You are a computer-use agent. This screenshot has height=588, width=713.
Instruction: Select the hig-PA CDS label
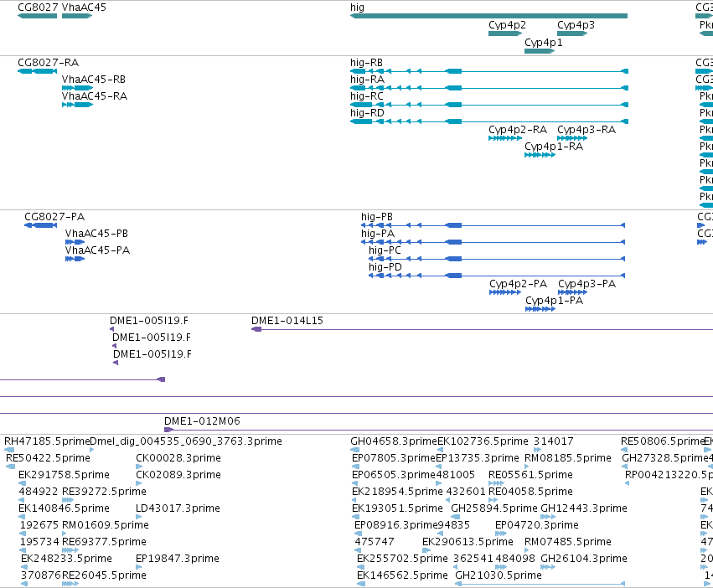(378, 234)
